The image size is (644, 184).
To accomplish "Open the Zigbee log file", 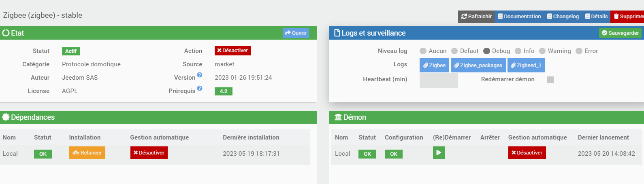I will pyautogui.click(x=434, y=65).
